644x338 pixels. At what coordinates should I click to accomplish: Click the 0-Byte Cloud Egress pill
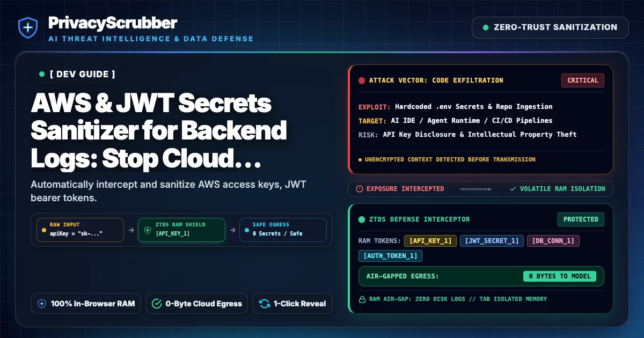pyautogui.click(x=196, y=304)
